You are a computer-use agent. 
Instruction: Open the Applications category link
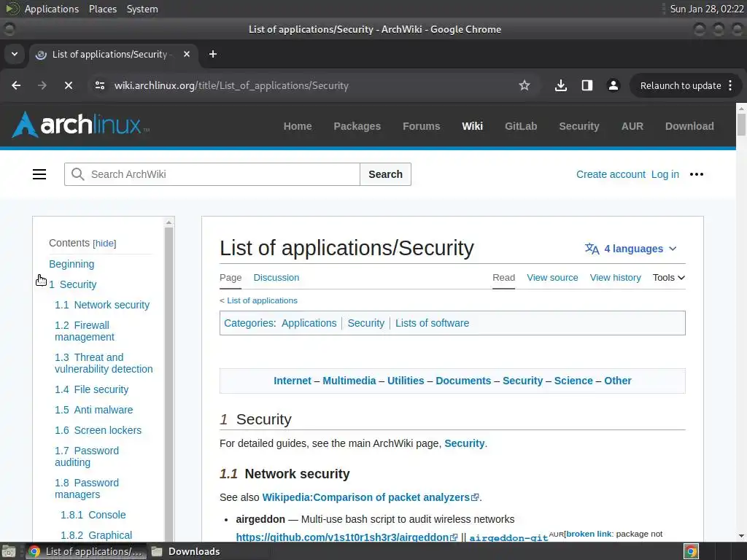309,323
